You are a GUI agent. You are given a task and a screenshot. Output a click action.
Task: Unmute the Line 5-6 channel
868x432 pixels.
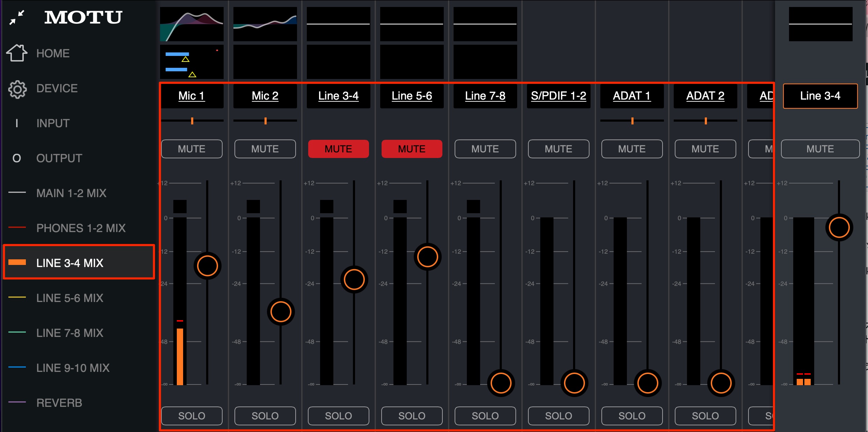pyautogui.click(x=412, y=149)
